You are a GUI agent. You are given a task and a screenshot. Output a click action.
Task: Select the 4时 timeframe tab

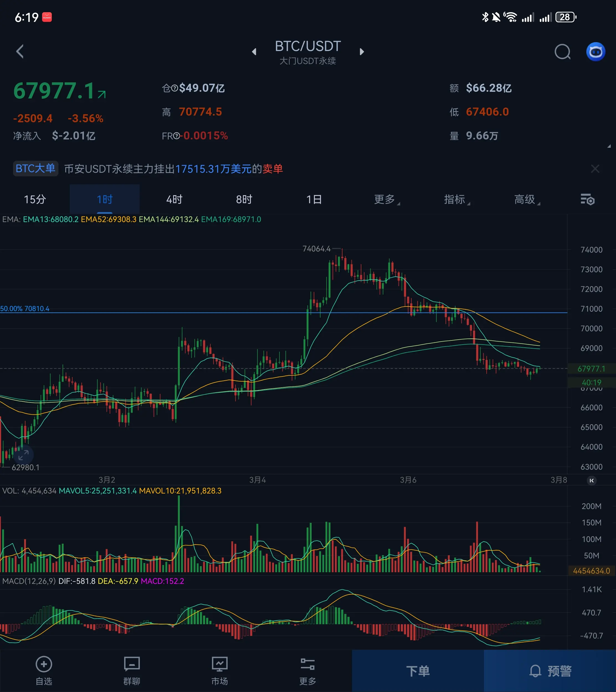click(x=174, y=200)
